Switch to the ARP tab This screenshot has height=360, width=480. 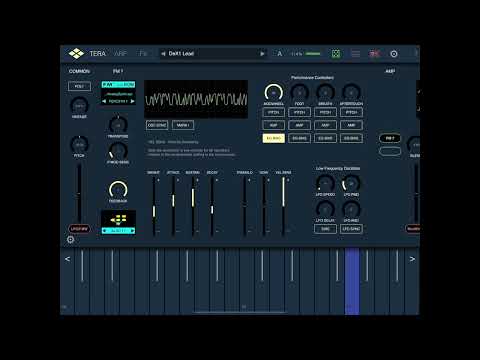[121, 54]
